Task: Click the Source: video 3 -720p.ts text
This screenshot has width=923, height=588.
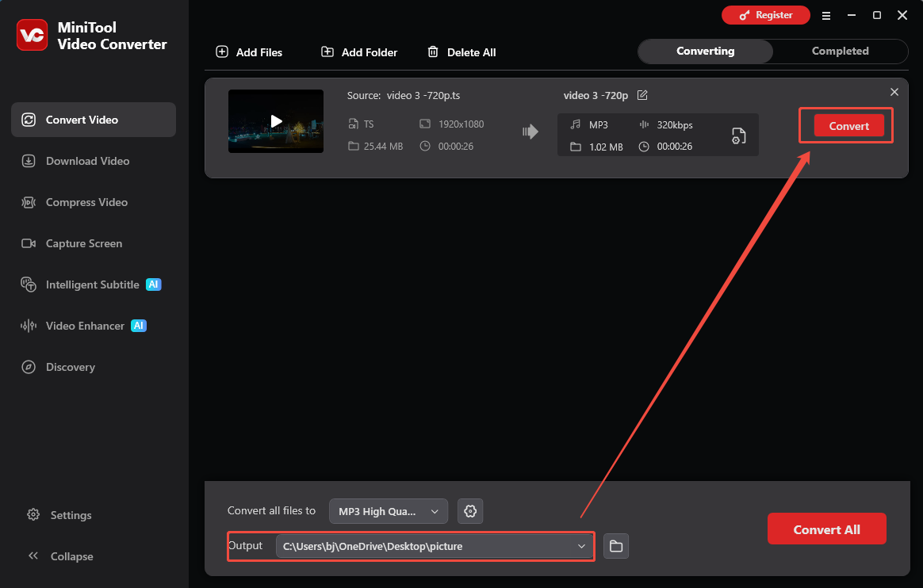Action: coord(404,95)
